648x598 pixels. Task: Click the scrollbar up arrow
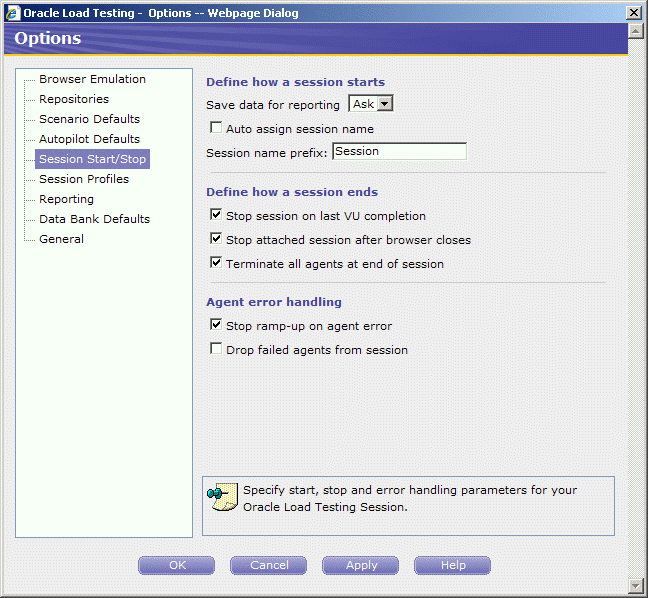click(635, 31)
